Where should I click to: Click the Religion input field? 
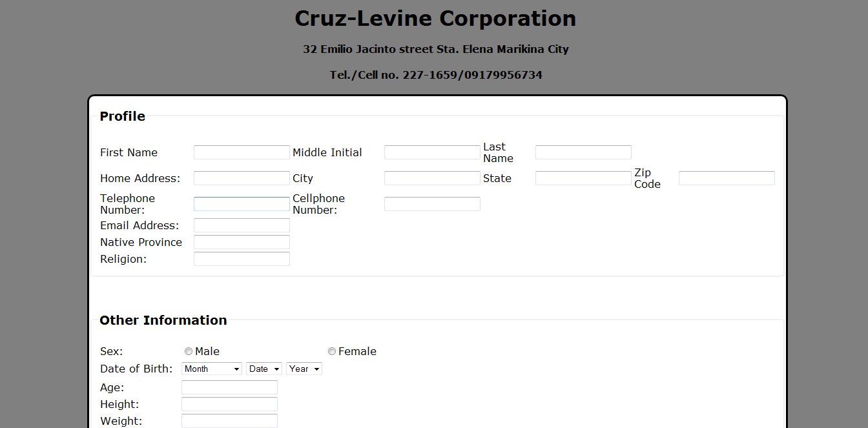tap(242, 259)
